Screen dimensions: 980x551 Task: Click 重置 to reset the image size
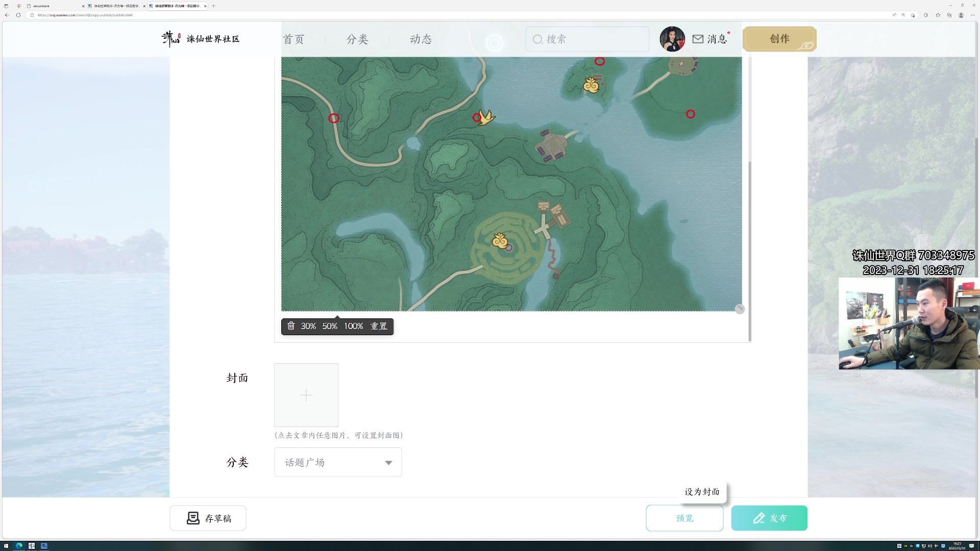378,326
